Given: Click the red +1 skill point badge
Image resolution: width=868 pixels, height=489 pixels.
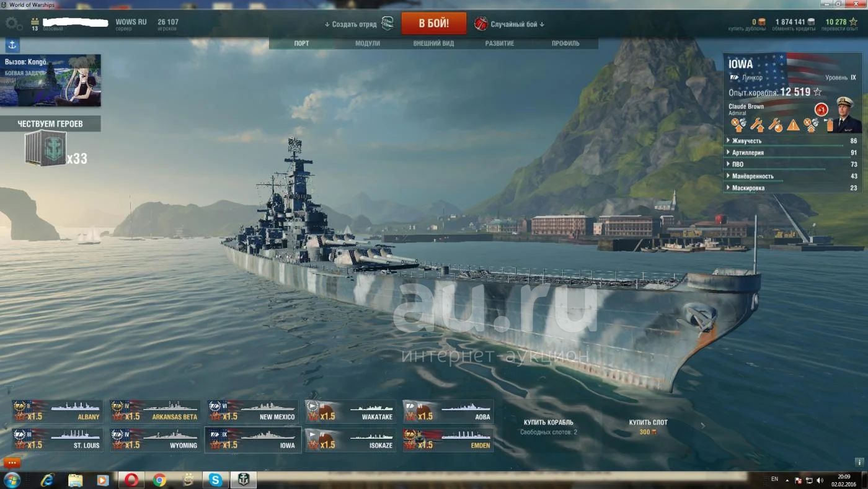Looking at the screenshot, I should point(821,110).
